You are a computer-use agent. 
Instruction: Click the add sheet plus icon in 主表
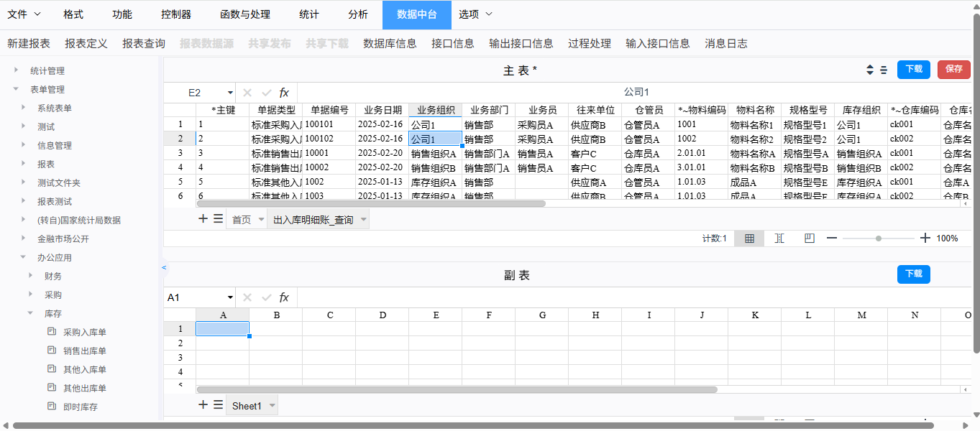coord(203,219)
